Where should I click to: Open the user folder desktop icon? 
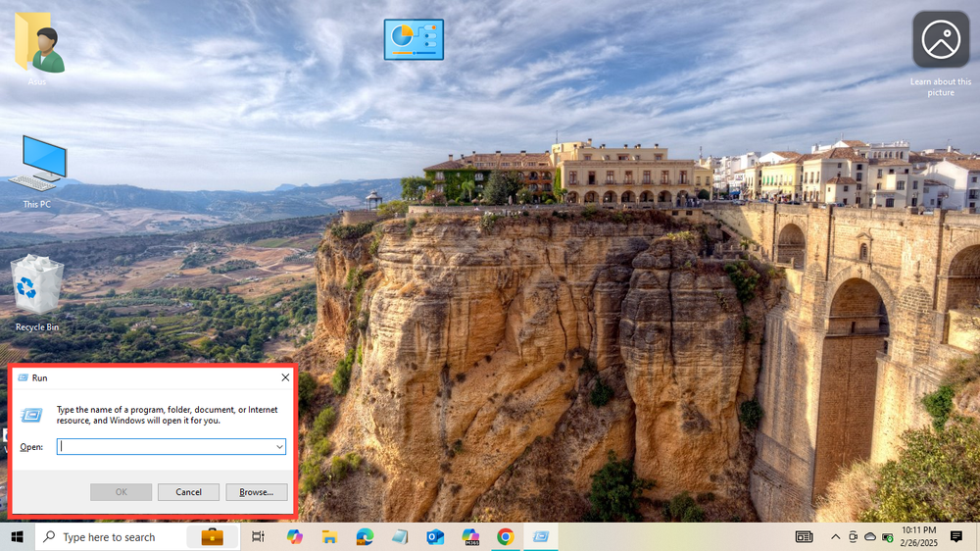coord(38,44)
